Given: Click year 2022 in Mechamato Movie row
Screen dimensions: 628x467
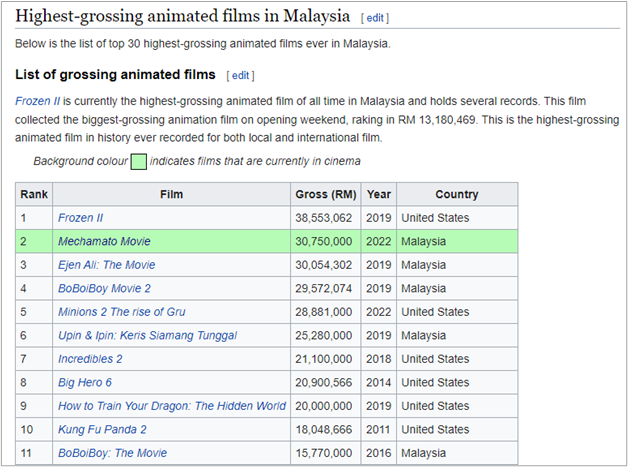Looking at the screenshot, I should click(378, 242).
